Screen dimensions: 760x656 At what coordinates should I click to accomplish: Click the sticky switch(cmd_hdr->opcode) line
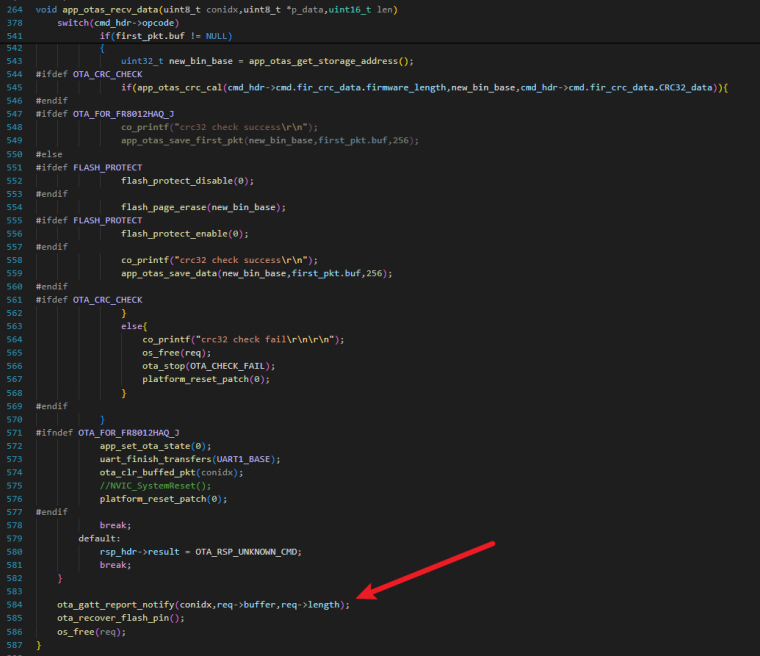[x=118, y=23]
